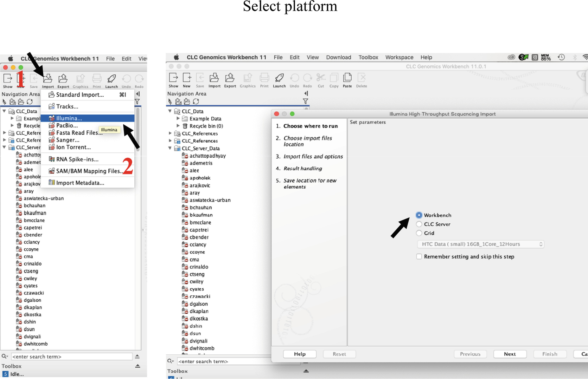Click Copy icon in right window toolbar
The image size is (588, 379).
(x=334, y=78)
